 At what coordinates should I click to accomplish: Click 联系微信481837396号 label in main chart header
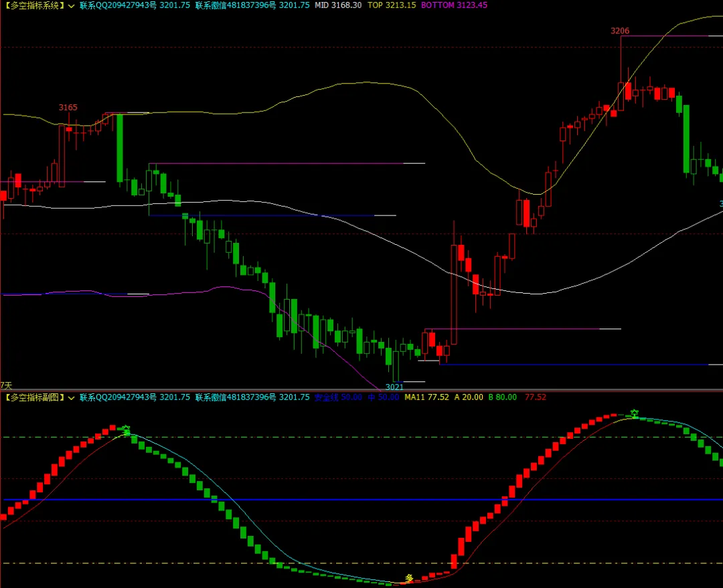(236, 5)
